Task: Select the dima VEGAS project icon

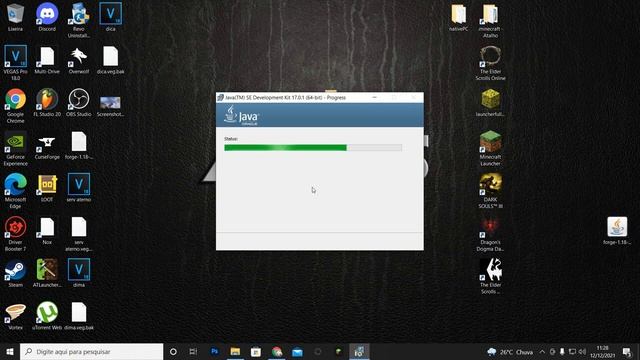Action: [x=79, y=273]
